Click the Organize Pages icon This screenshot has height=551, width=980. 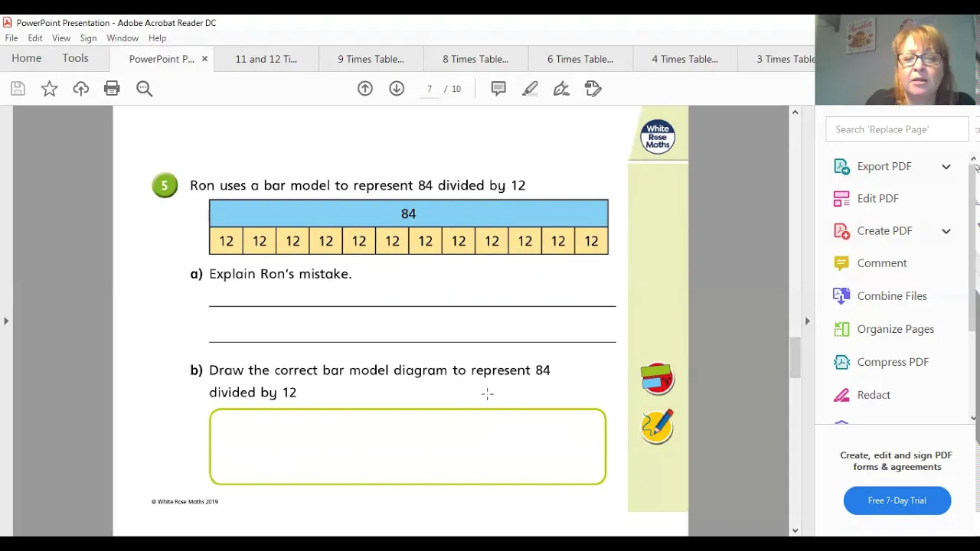(841, 329)
